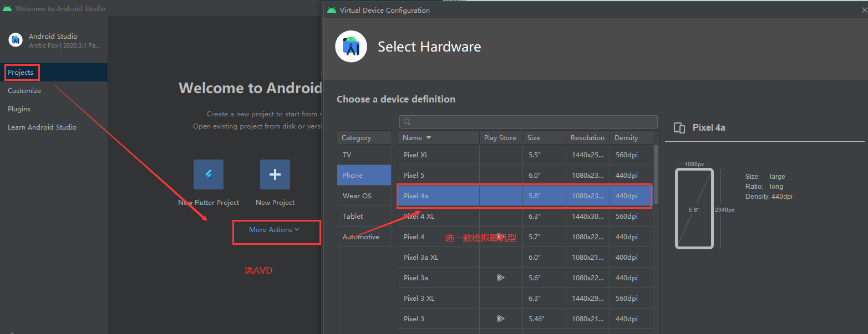Click Play Store icon in Pixel 3a row
The height and width of the screenshot is (334, 868).
501,278
